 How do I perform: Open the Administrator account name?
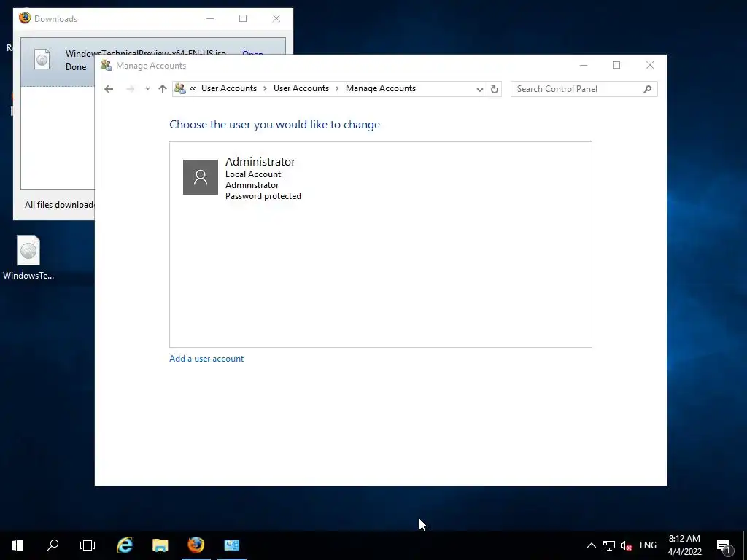[x=260, y=161]
